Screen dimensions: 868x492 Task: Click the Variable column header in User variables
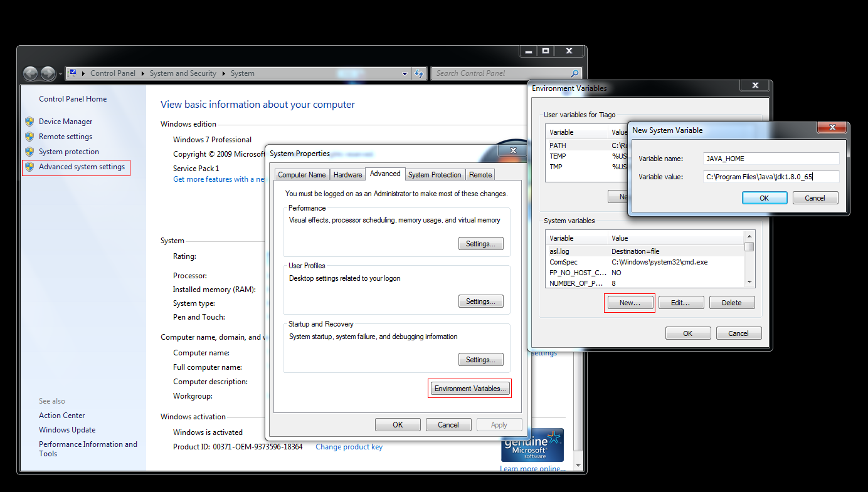click(x=577, y=132)
